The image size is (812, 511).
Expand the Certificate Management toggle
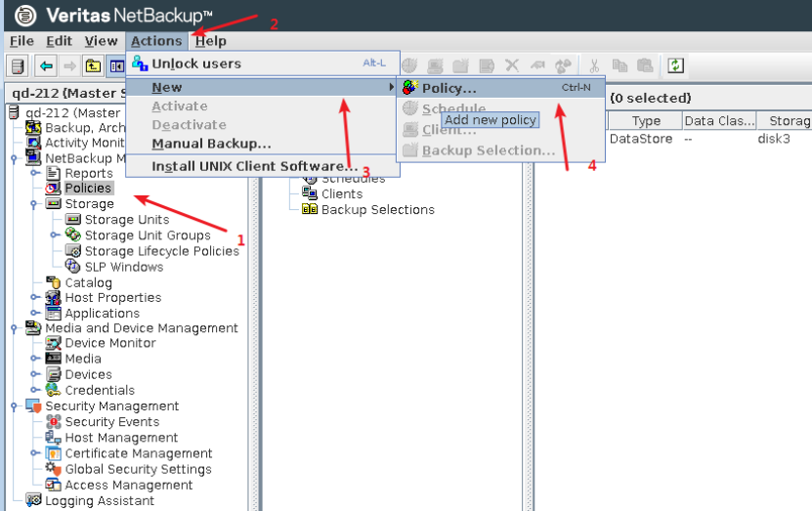34,453
